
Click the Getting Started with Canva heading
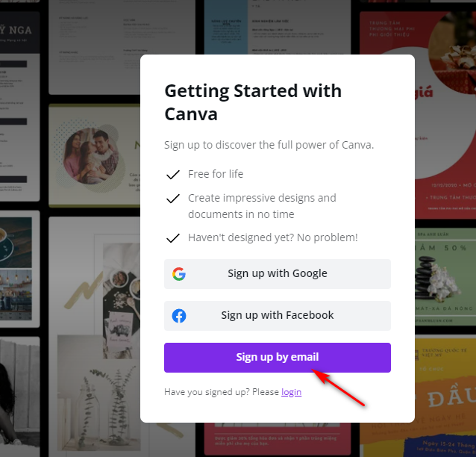253,102
